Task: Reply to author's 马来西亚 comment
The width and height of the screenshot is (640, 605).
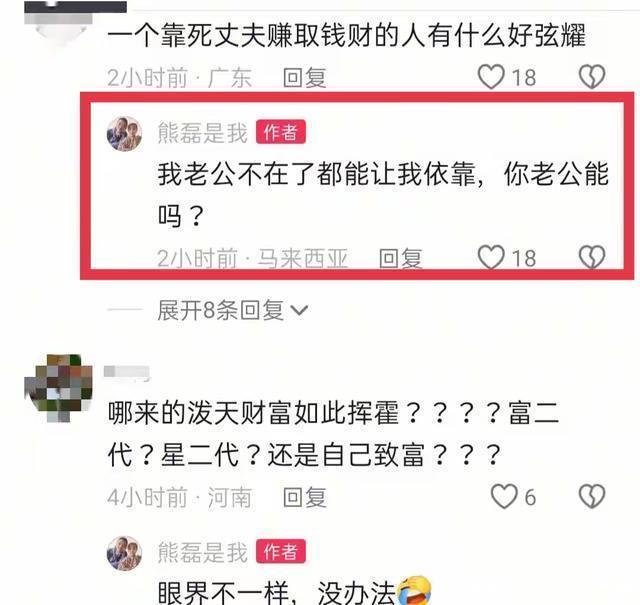Action: (400, 258)
